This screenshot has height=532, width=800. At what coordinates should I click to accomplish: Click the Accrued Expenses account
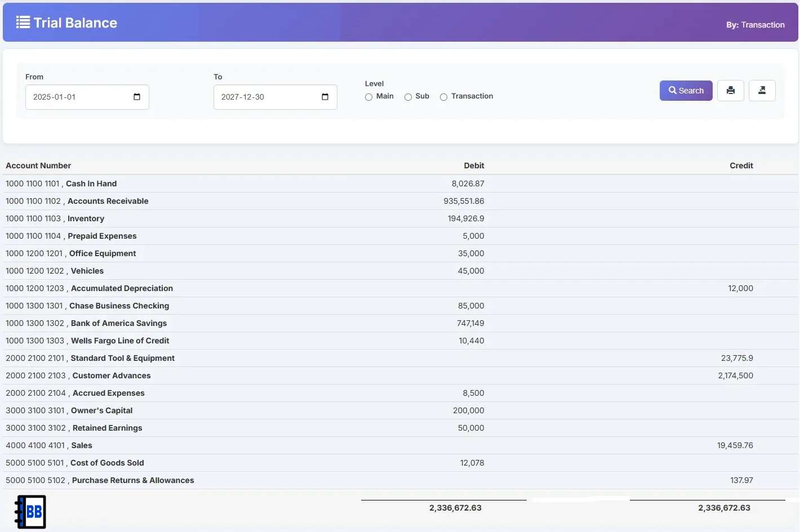(109, 393)
